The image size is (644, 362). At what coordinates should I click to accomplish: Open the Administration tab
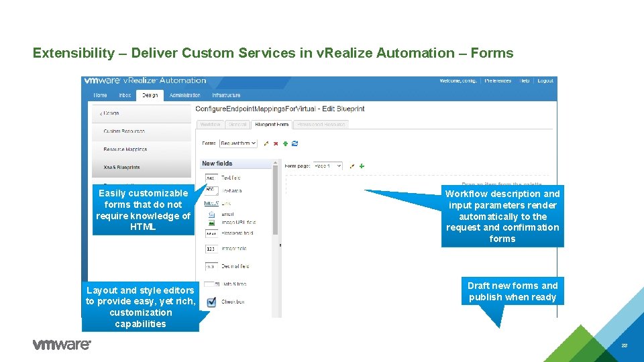(185, 95)
